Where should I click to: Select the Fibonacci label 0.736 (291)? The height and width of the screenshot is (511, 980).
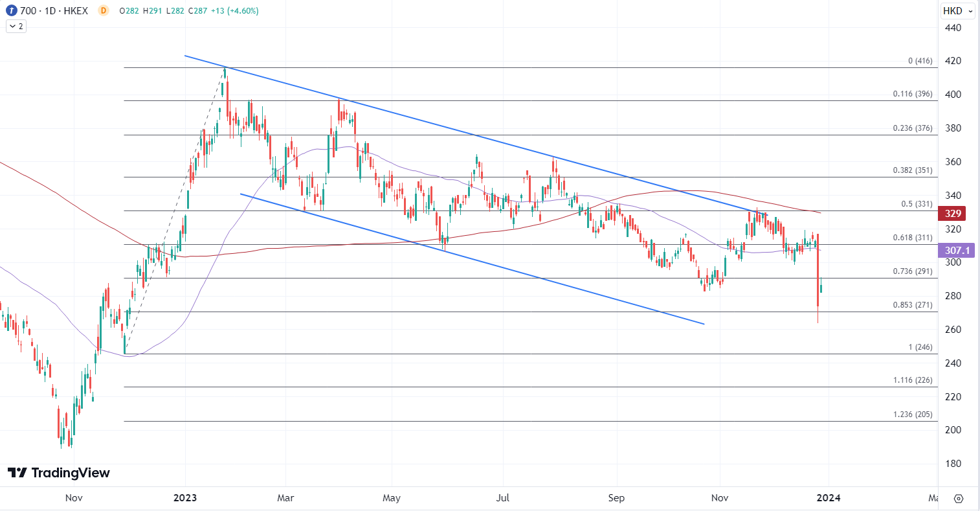click(x=913, y=271)
